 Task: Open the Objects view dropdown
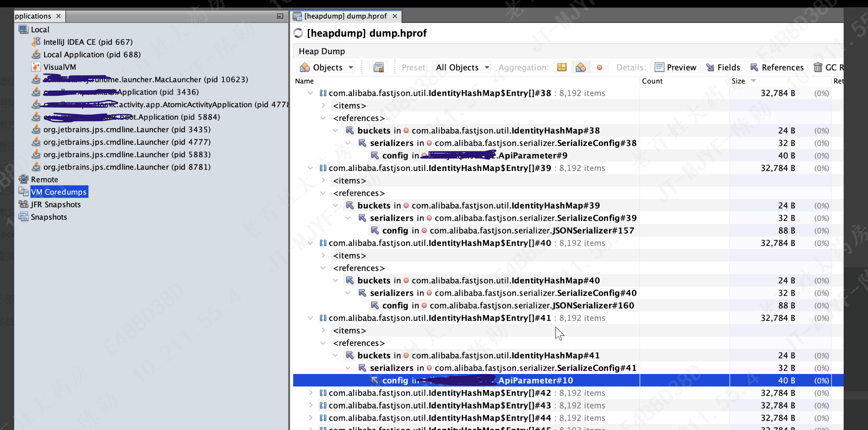pos(326,67)
